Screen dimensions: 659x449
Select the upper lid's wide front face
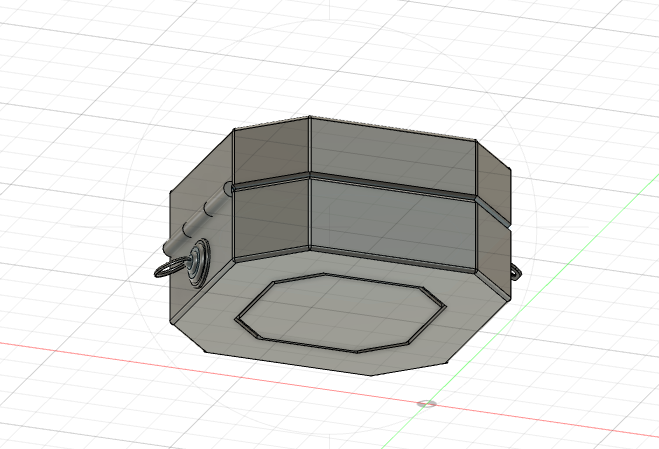pyautogui.click(x=393, y=155)
